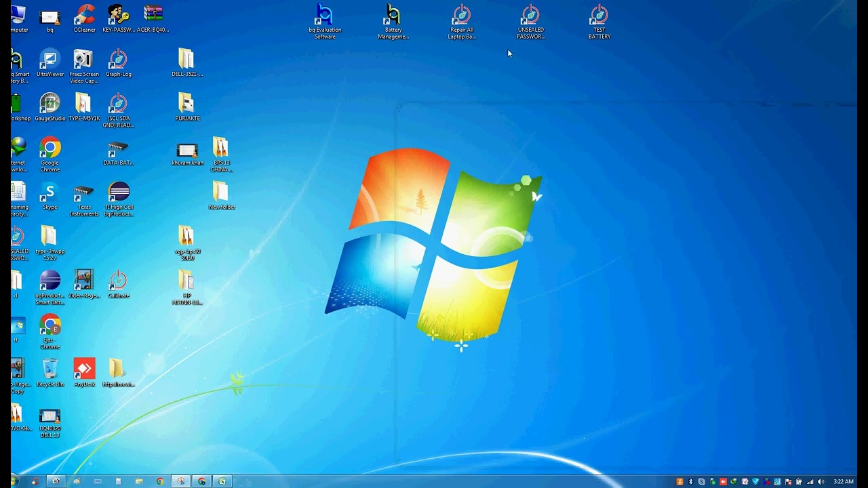
Task: Open the taskbar clock showing 3:22 AM
Action: click(x=844, y=482)
